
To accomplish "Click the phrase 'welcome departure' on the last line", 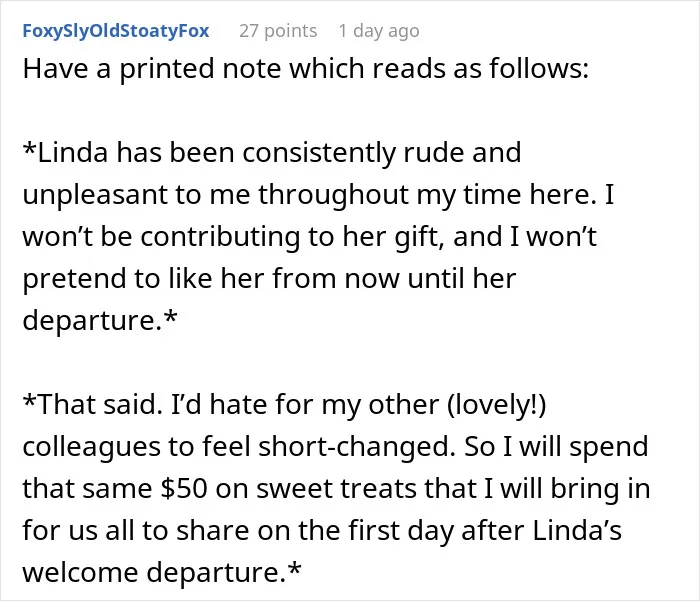I will pyautogui.click(x=154, y=572).
